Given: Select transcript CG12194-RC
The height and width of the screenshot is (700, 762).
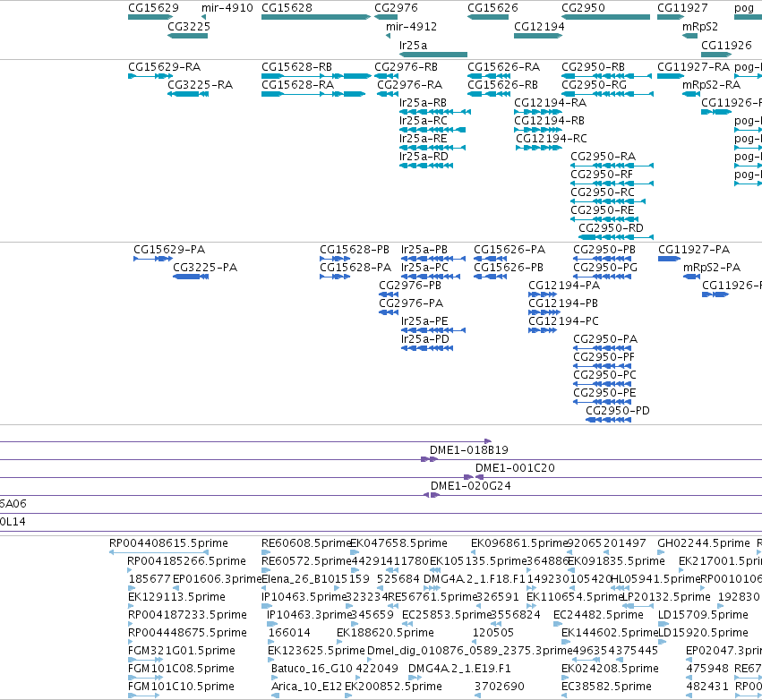Looking at the screenshot, I should pos(539,148).
